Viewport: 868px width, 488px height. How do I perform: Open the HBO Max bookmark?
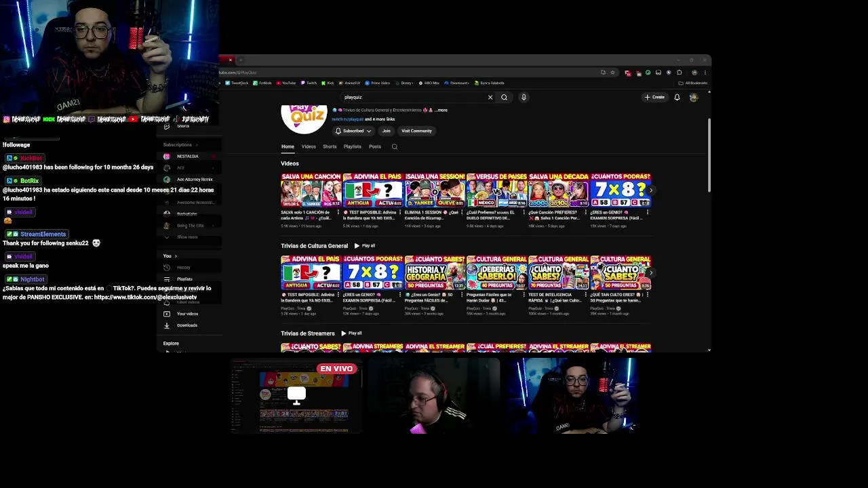pos(429,83)
